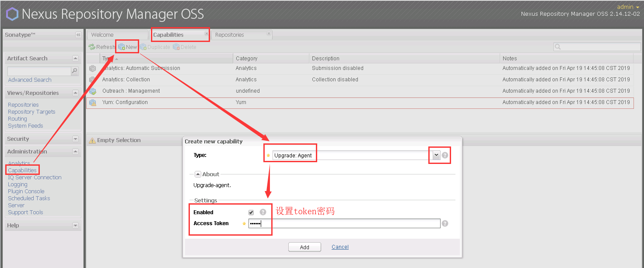Click Refresh in the capabilities toolbar

(x=101, y=47)
